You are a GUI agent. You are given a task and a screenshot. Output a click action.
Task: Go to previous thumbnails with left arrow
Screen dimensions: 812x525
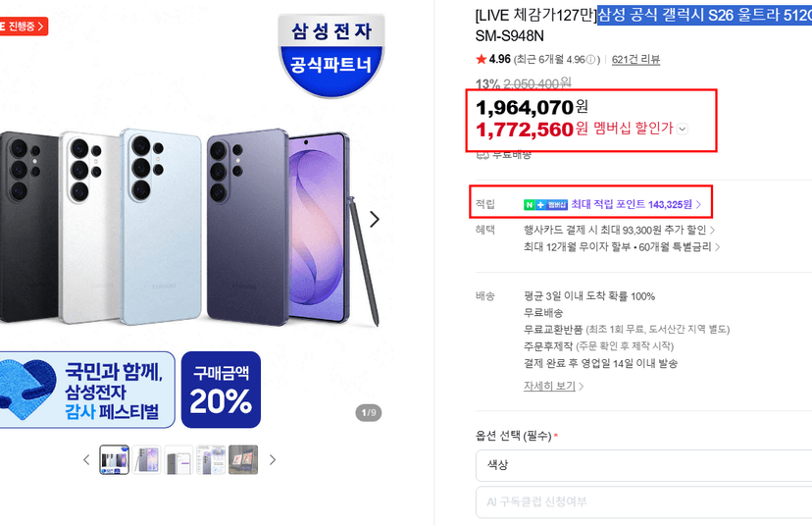click(x=86, y=459)
